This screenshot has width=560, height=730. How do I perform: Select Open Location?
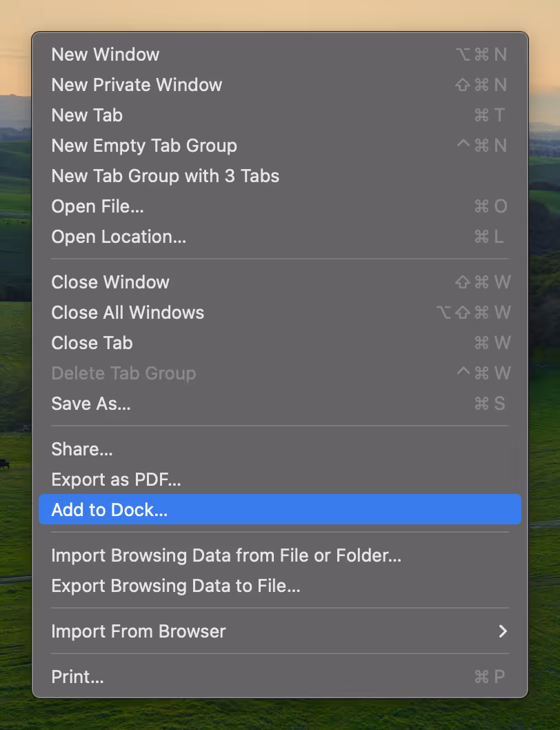pos(118,237)
